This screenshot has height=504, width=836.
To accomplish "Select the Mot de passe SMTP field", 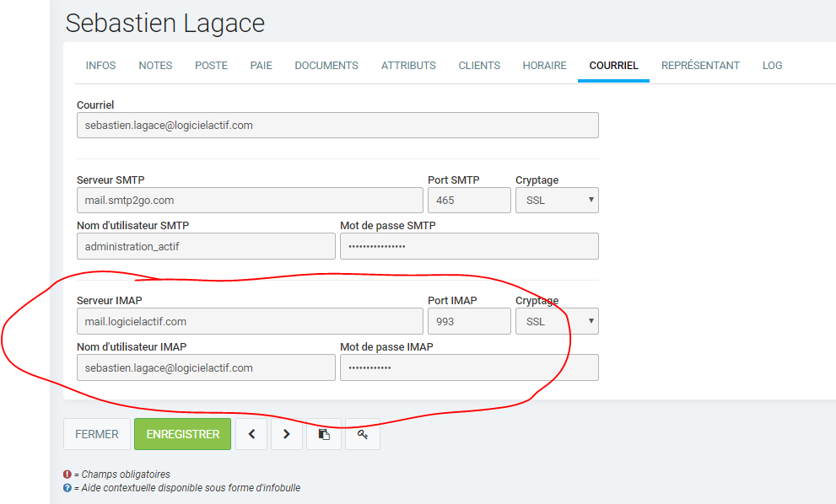I will [469, 246].
